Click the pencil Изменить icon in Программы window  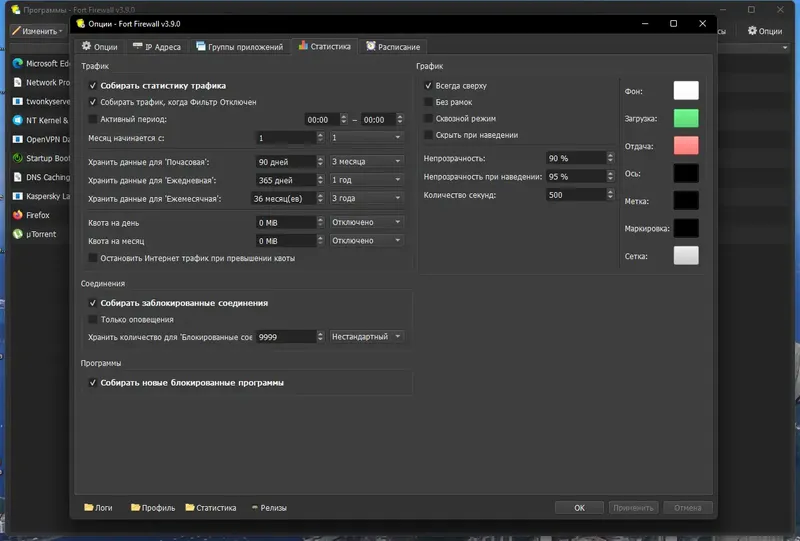[16, 31]
